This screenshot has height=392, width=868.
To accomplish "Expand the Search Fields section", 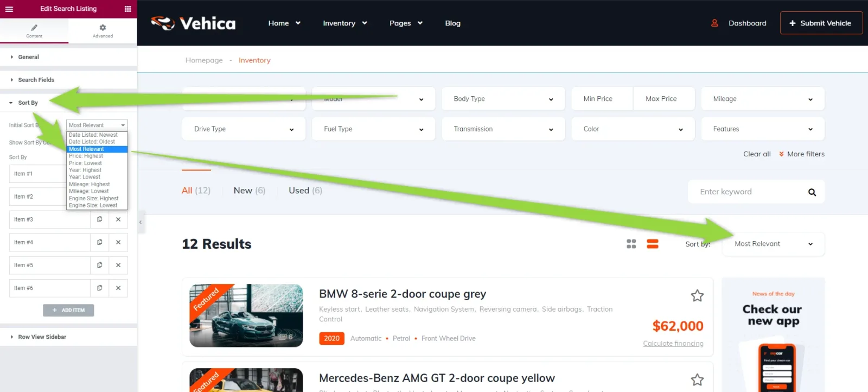I will click(68, 80).
